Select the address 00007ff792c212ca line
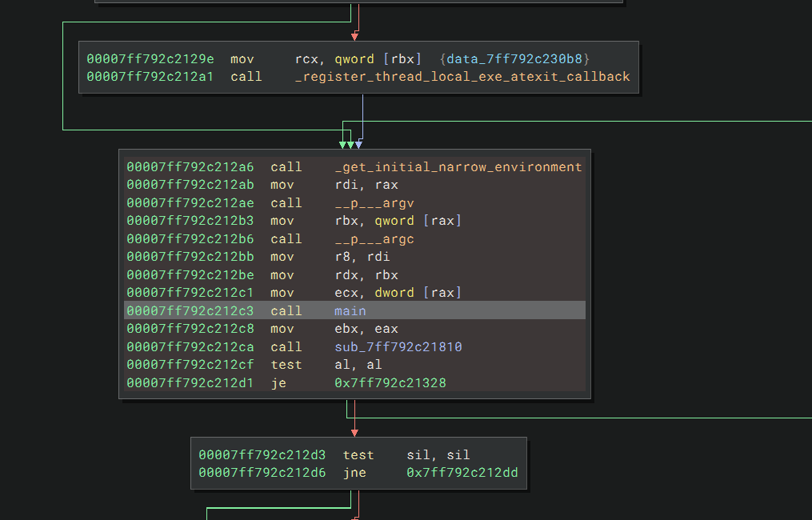Screen dimensions: 812x520 (190, 347)
